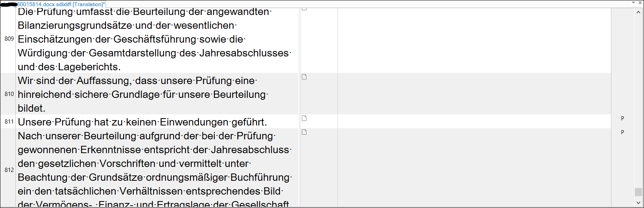
Task: Select segment number 811
Action: tap(9, 122)
